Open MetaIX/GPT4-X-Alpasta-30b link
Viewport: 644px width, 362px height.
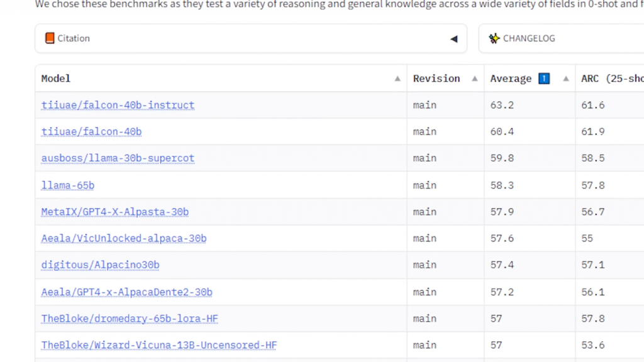click(x=115, y=212)
